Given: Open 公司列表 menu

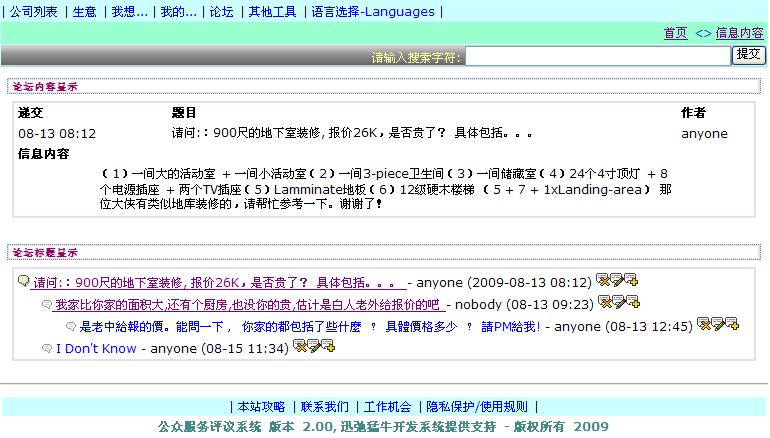Looking at the screenshot, I should point(33,11).
